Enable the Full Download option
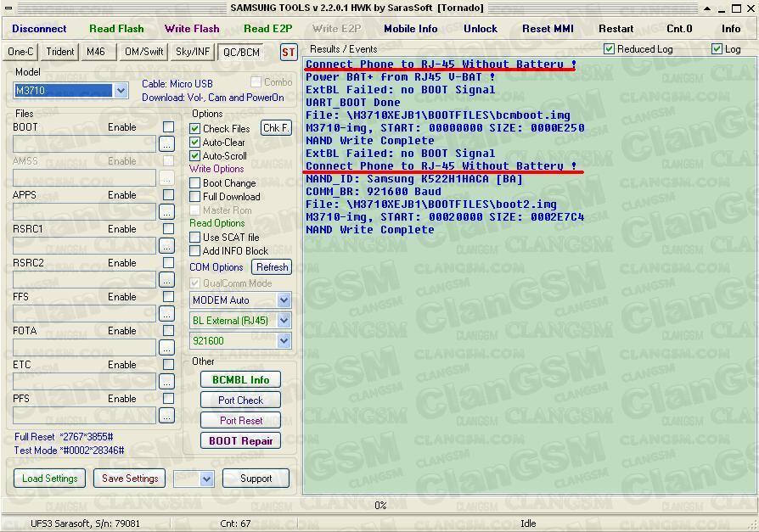This screenshot has width=759, height=532. point(194,196)
